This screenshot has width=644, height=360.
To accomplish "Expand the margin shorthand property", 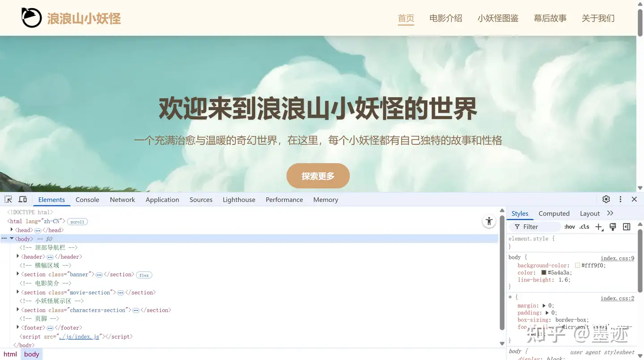I will click(x=544, y=306).
